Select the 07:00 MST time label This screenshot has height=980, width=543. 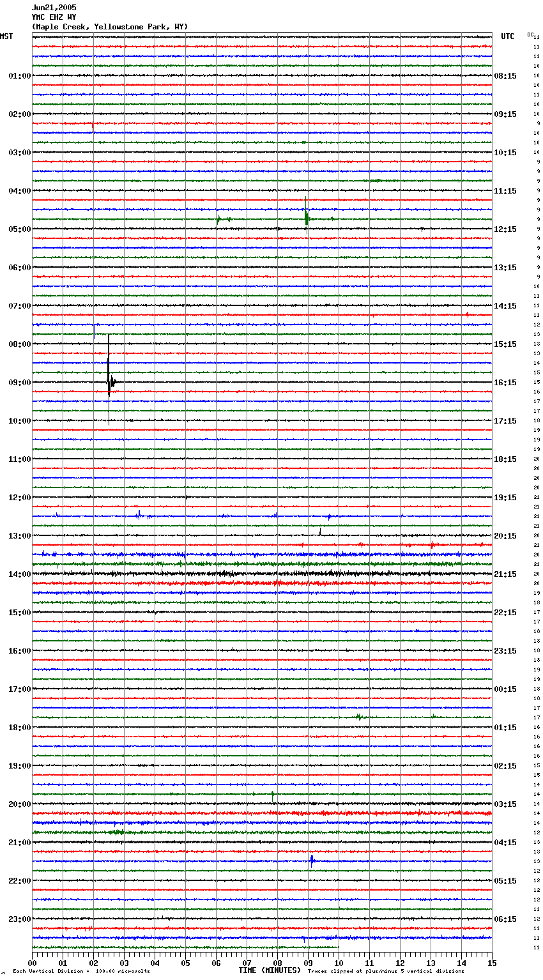[20, 306]
